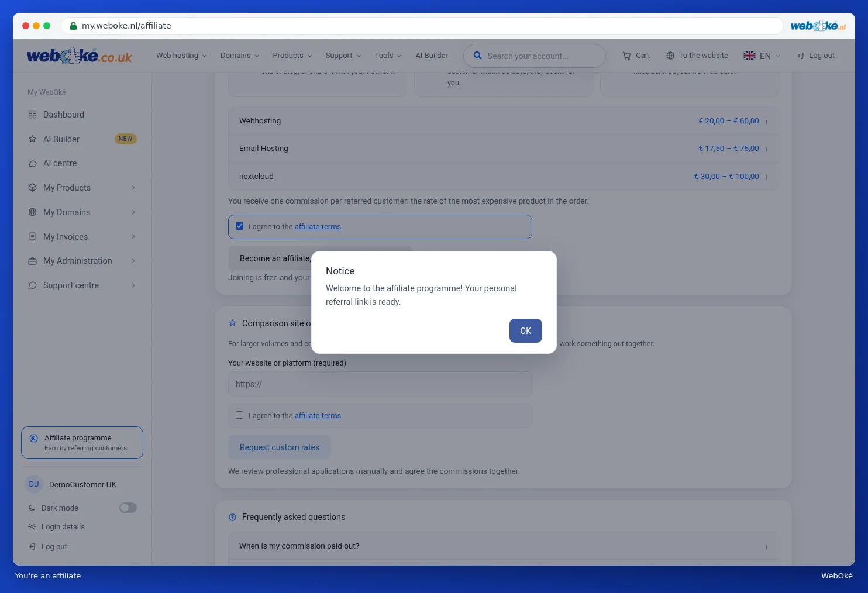Image resolution: width=868 pixels, height=593 pixels.
Task: Click the UK flag language icon
Action: tap(749, 56)
